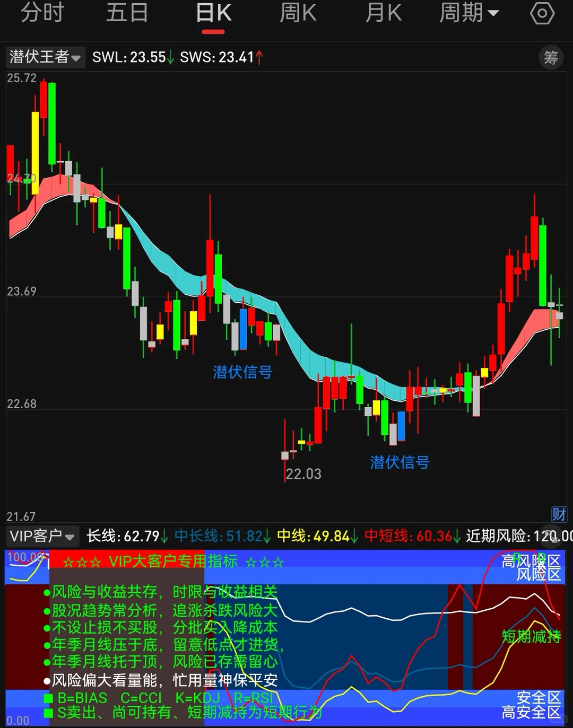The image size is (573, 728).
Task: Click the upper 潜伏信号 signal label
Action: (242, 372)
